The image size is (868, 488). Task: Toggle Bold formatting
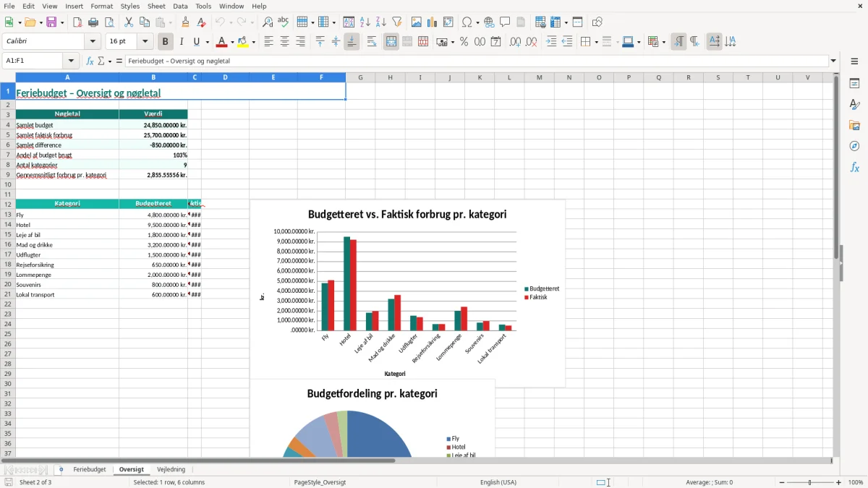[x=166, y=42]
